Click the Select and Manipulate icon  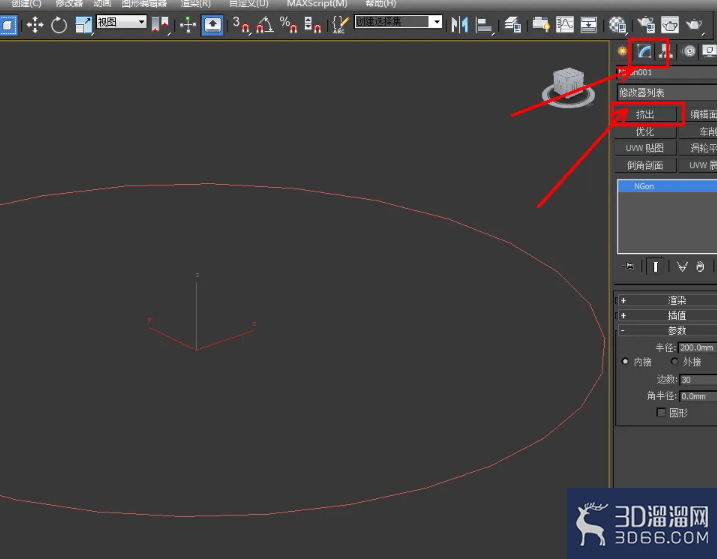click(188, 25)
